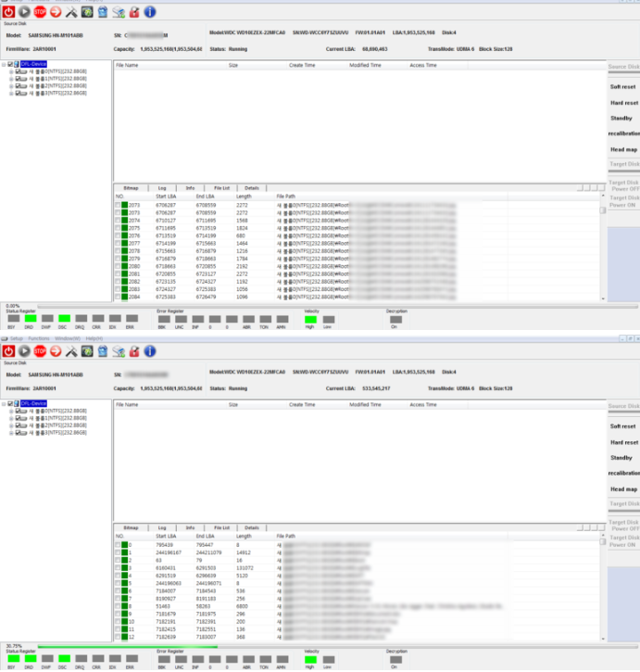Viewport: 640px width, 672px height.
Task: Click the red right-arrow icon in bottom window
Action: point(56,351)
